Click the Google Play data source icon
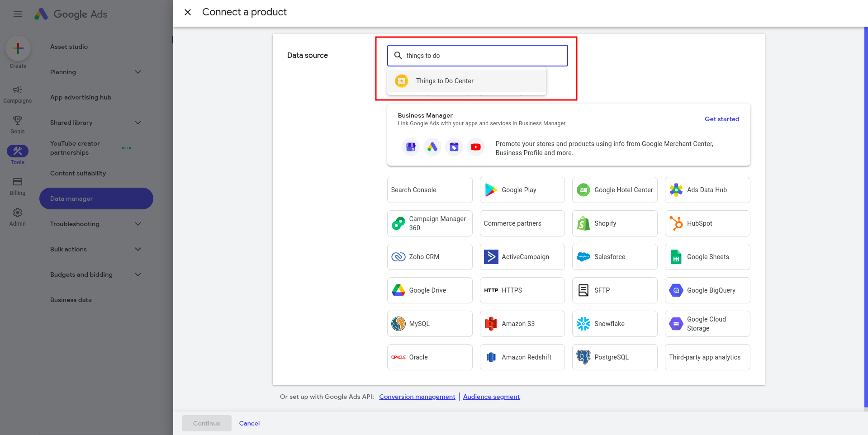Image resolution: width=868 pixels, height=435 pixels. 491,190
